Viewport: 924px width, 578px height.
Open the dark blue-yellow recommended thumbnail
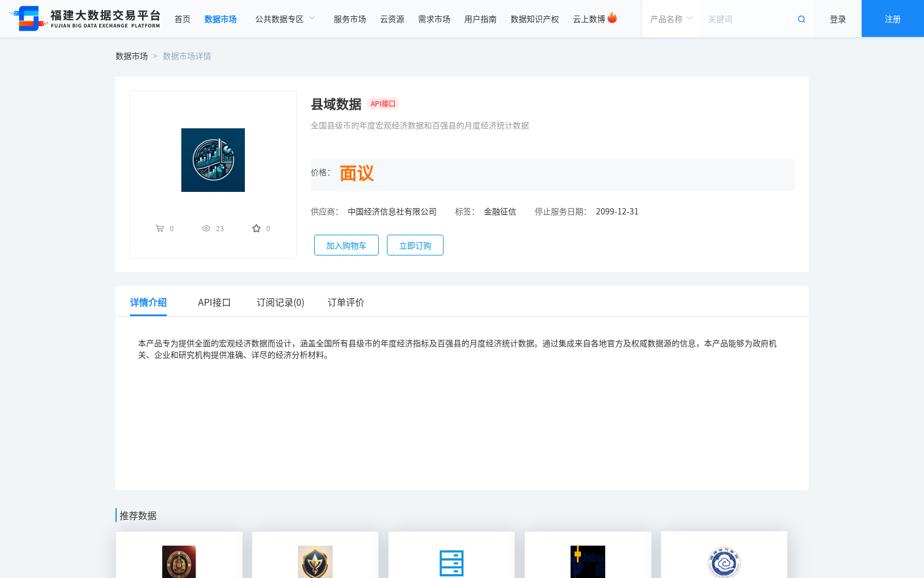click(588, 562)
